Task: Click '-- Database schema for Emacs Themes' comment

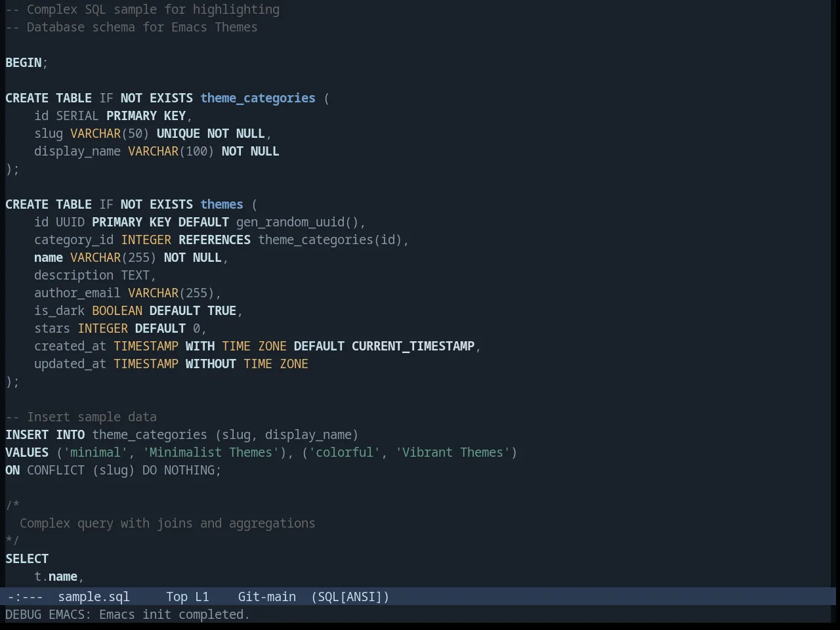Action: click(131, 27)
